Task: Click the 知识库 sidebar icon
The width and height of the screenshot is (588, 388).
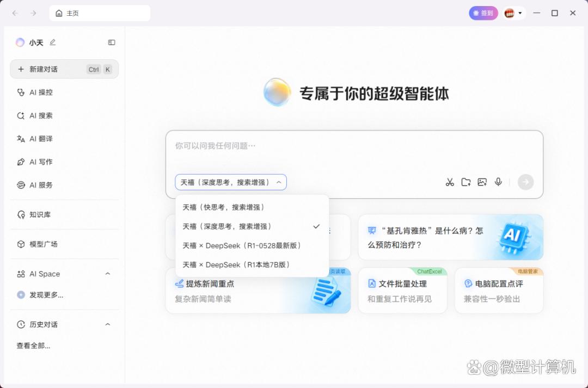Action: [x=21, y=214]
